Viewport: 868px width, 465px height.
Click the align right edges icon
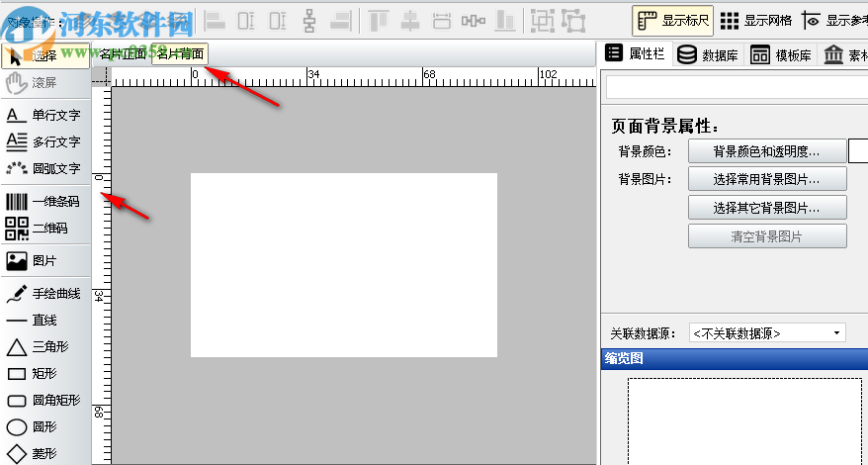tap(342, 21)
